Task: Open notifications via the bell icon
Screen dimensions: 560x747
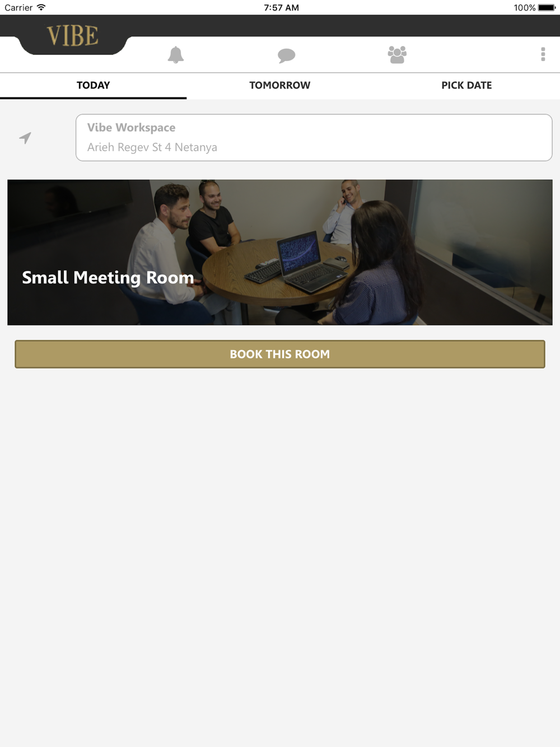Action: 175,55
